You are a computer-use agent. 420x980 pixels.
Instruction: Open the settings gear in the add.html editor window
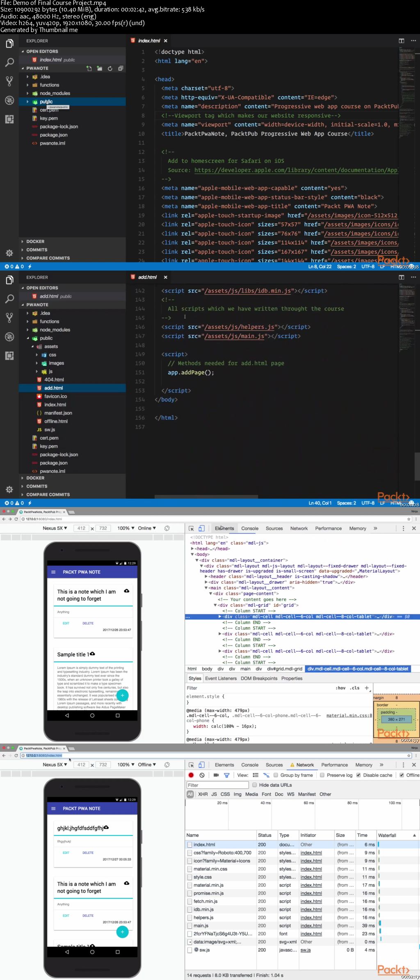[x=9, y=489]
